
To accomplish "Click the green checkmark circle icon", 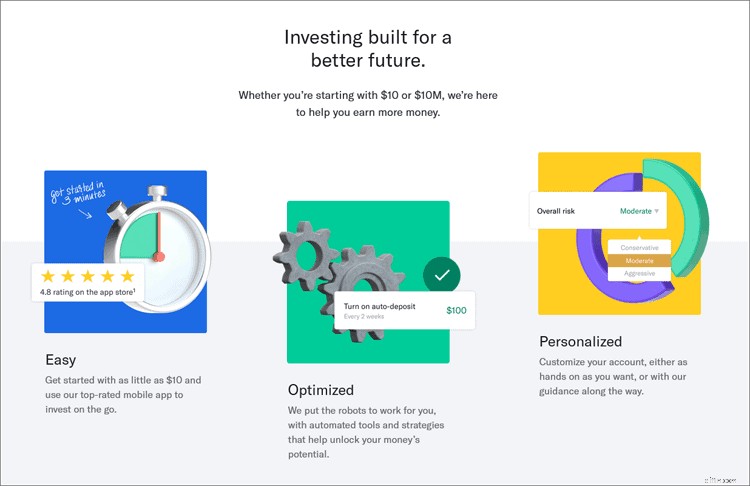I will pyautogui.click(x=441, y=275).
